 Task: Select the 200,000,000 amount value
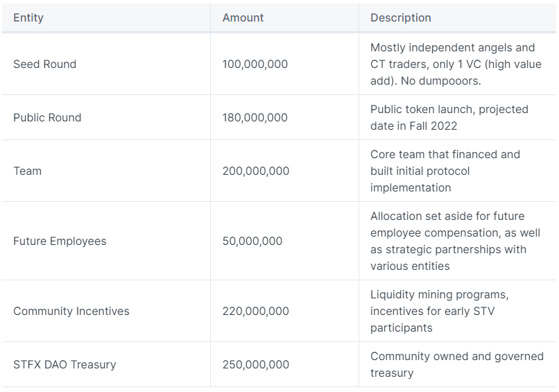[256, 171]
